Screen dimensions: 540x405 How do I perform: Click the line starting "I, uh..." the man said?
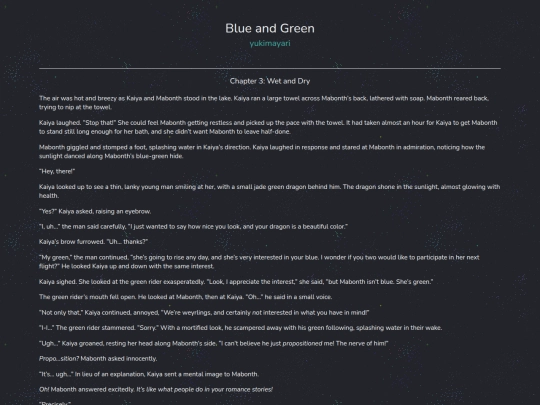tap(193, 227)
